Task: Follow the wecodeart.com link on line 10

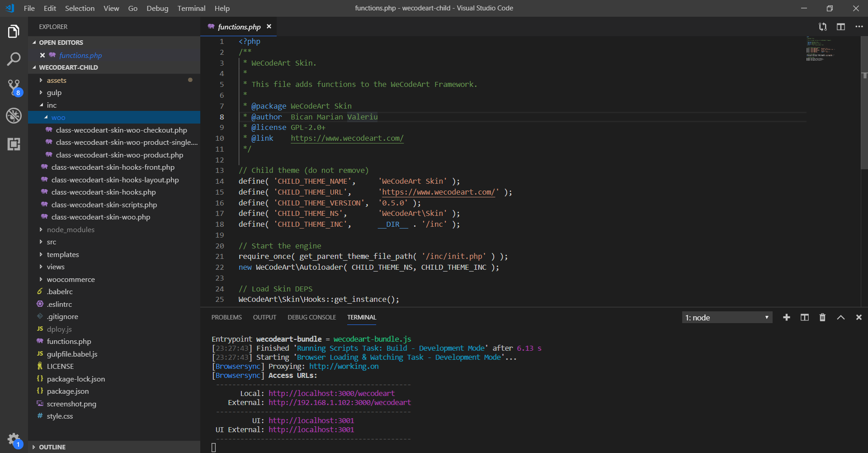Action: click(347, 138)
